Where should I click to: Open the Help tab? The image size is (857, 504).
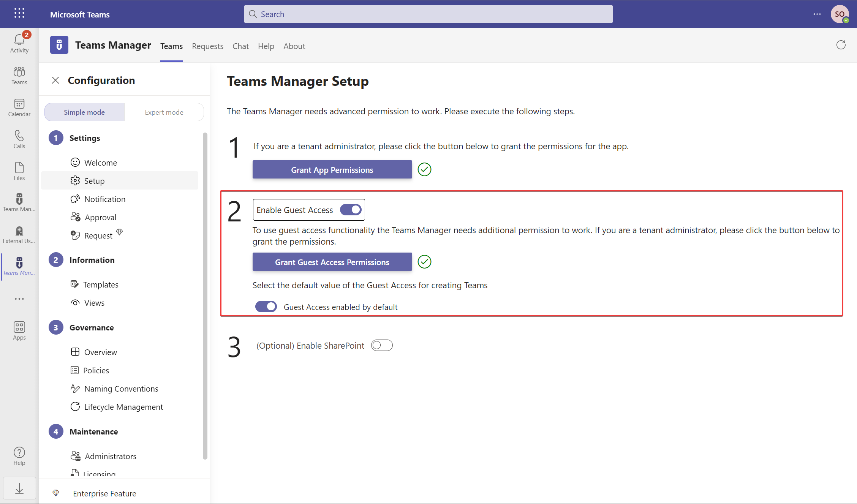[x=266, y=46]
